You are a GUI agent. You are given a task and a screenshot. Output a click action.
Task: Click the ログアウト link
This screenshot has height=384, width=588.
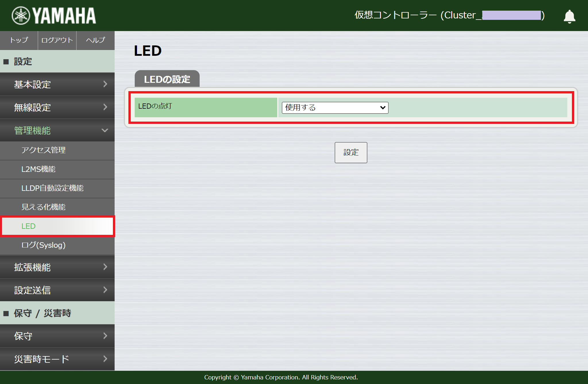point(57,40)
